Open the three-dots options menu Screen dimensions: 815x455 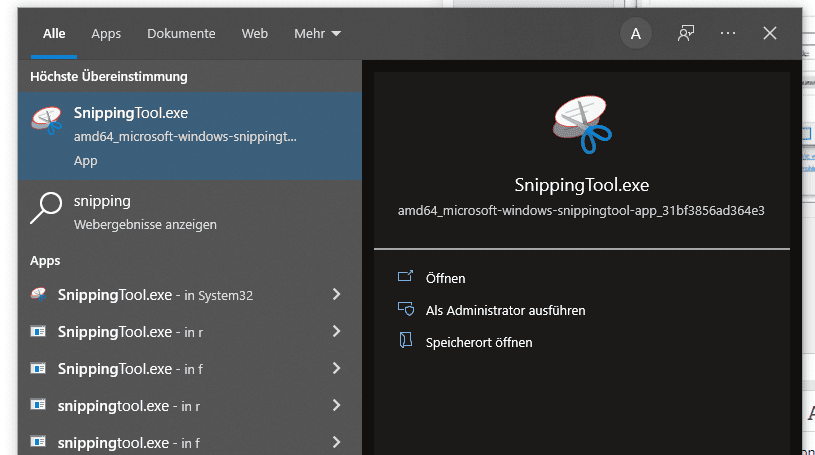coord(728,33)
